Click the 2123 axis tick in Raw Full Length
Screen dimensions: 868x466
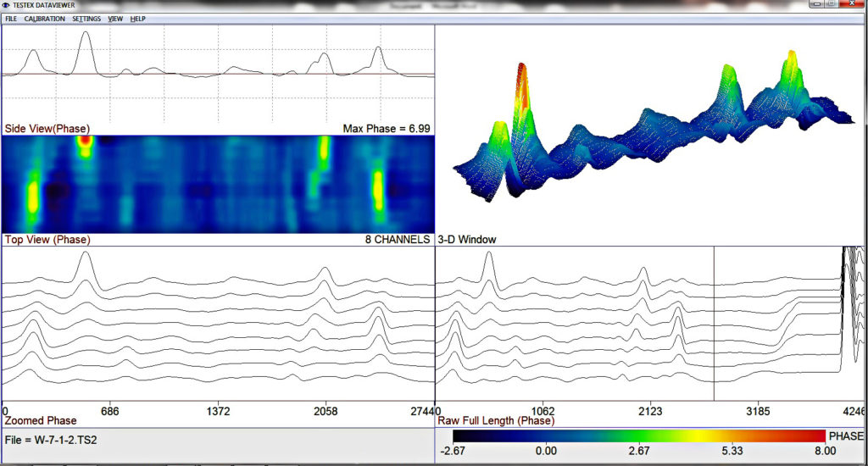pos(650,411)
